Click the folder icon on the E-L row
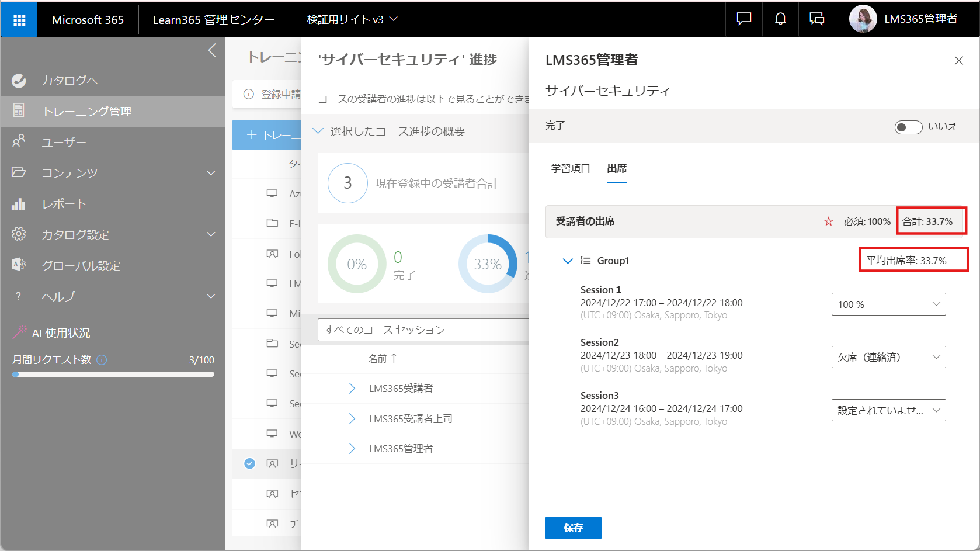 272,223
